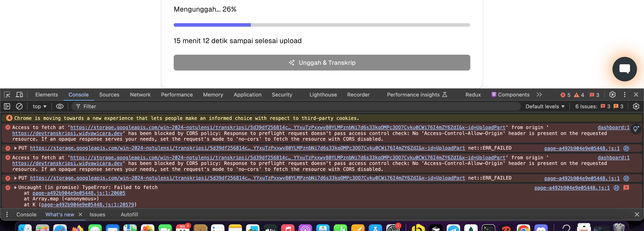Open the DevTools customize kebab menu
The height and width of the screenshot is (231, 644).
[x=625, y=95]
